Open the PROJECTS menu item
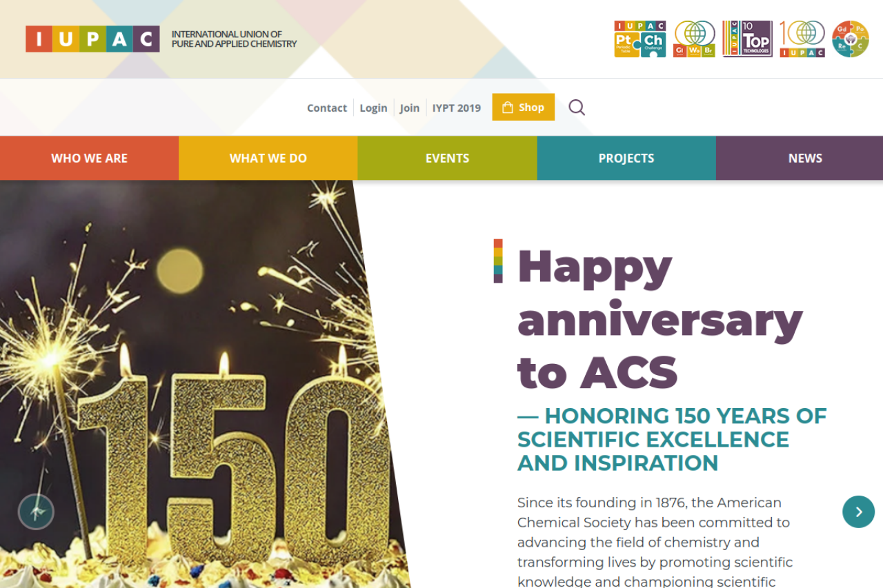Viewport: 883px width, 588px height. coord(626,159)
